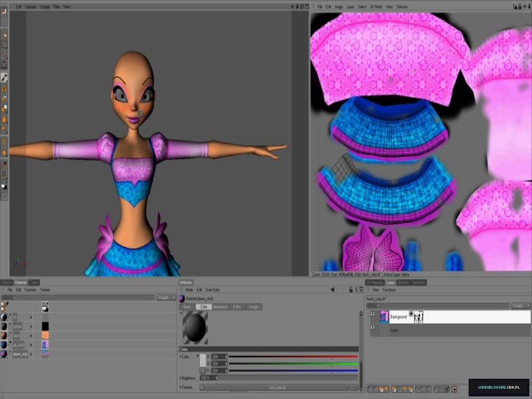
Task: Click the rightmost Layers panel bottom icon
Action: (454, 389)
